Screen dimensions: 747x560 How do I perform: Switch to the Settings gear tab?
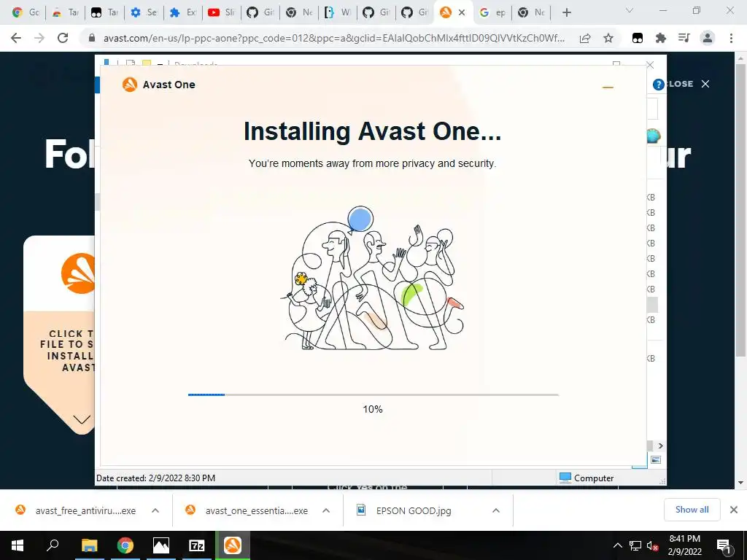144,13
